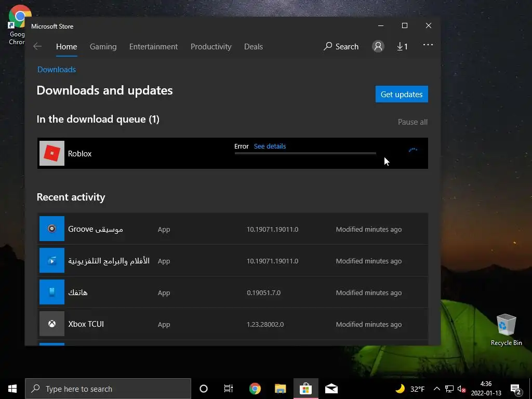The image size is (532, 399).
Task: Click the taskbar Type here to search box
Action: (x=108, y=389)
